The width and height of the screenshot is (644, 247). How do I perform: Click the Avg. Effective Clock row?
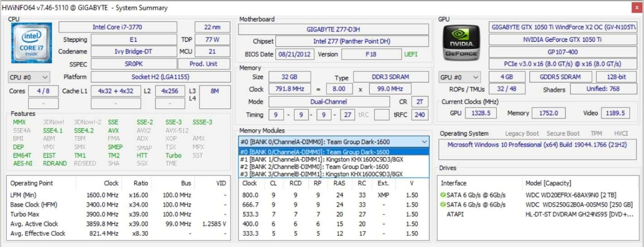point(119,234)
